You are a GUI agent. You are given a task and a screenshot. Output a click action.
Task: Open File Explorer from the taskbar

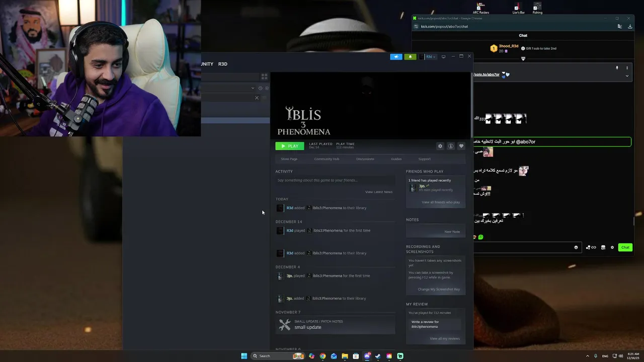coord(345,356)
